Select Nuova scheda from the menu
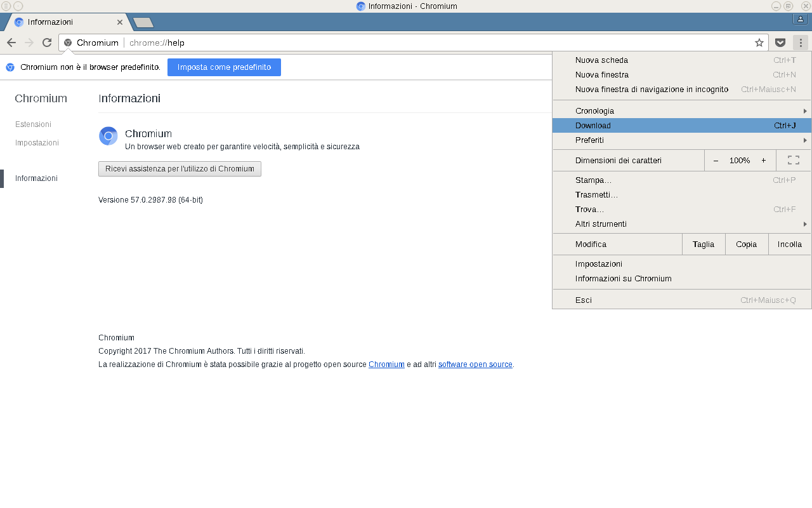Viewport: 812px width, 508px height. [682, 60]
